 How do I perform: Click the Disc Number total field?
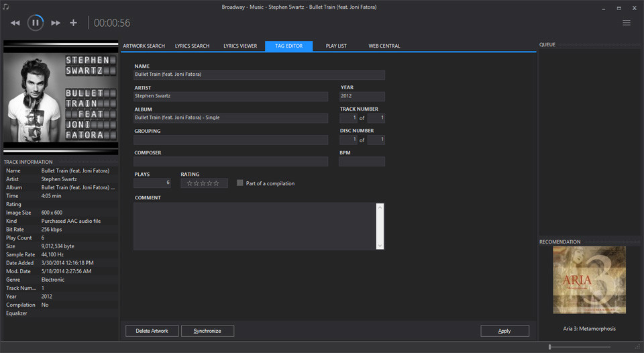(376, 140)
